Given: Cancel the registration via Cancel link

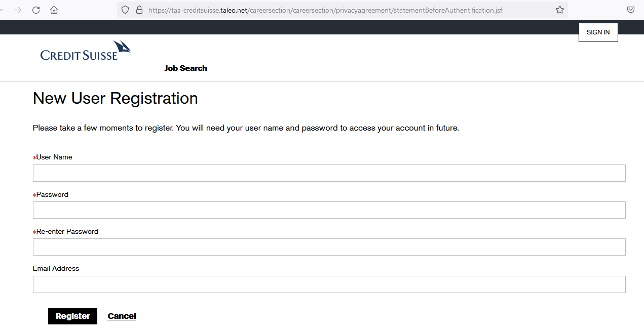Looking at the screenshot, I should (x=122, y=316).
